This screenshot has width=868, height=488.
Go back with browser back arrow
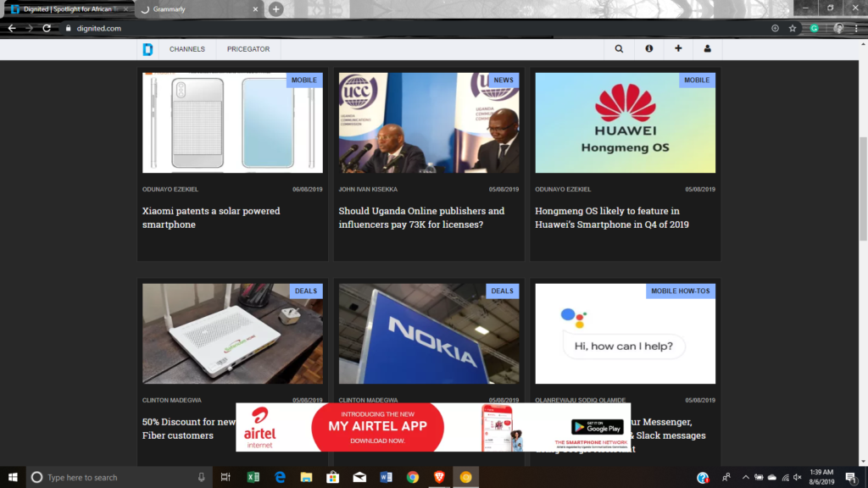click(12, 28)
